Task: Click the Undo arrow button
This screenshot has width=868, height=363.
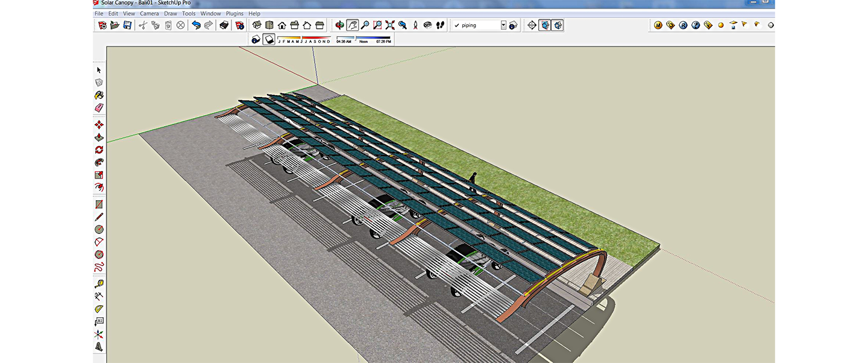Action: click(x=196, y=25)
